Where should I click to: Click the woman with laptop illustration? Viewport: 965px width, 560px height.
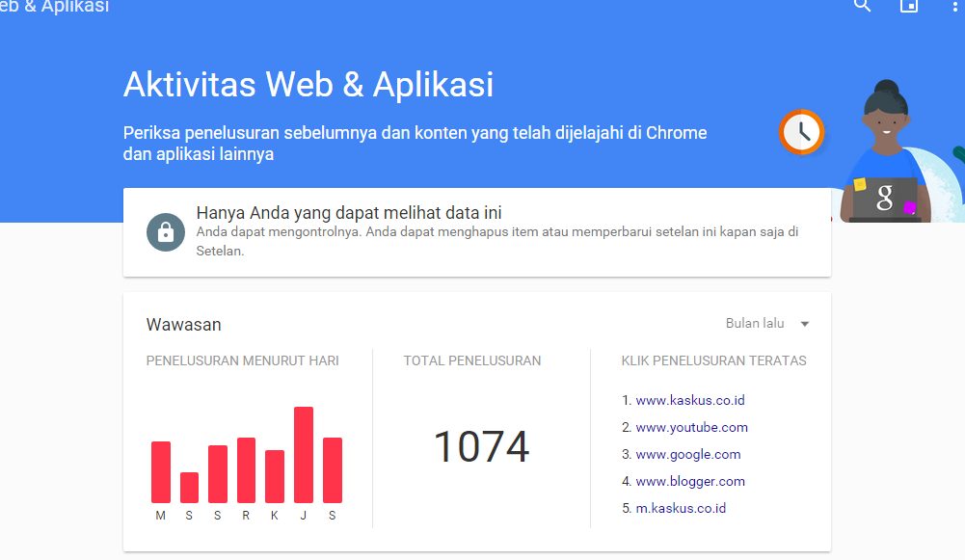[886, 151]
